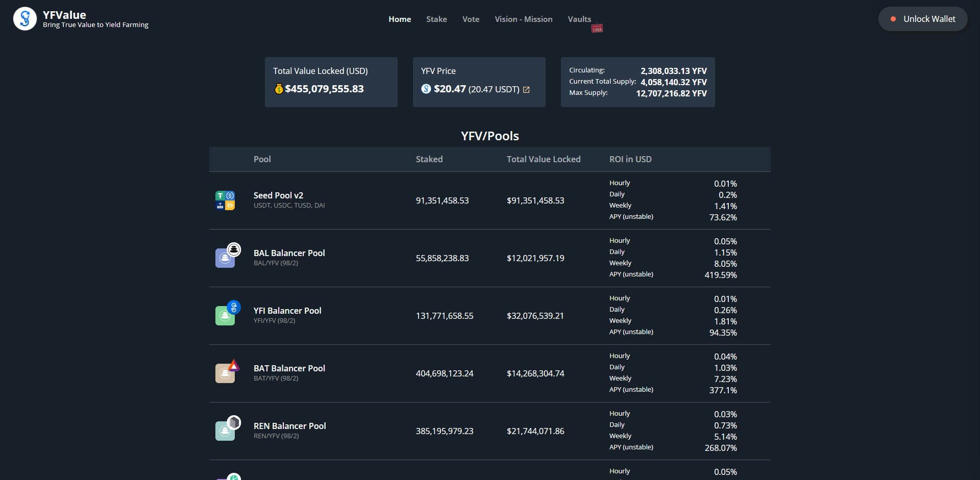This screenshot has height=480, width=980.
Task: Open the BAL Balancer Pool title
Action: (x=289, y=253)
